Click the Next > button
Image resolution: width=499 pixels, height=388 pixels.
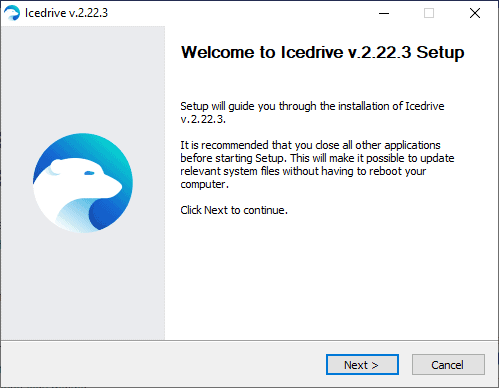pos(362,365)
